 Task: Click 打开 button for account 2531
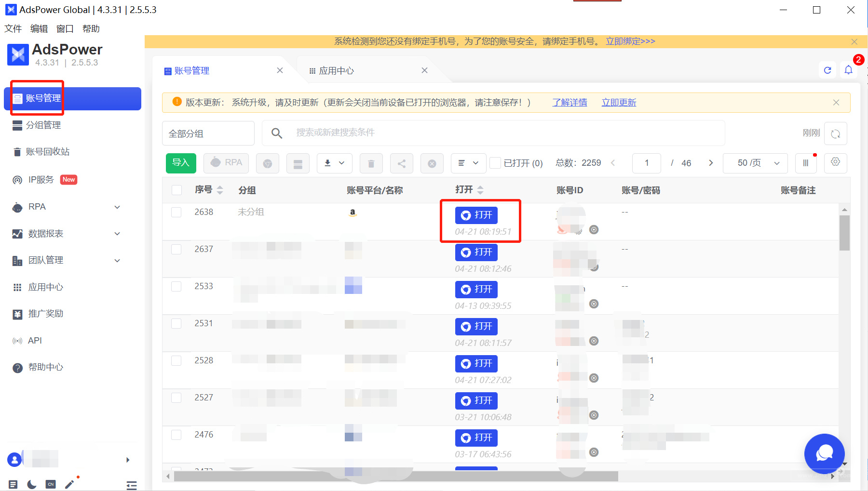click(476, 326)
